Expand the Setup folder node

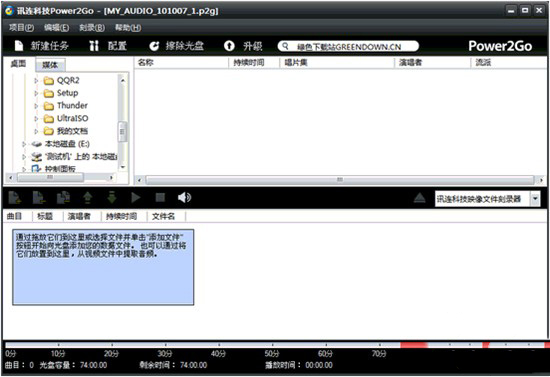tap(36, 93)
